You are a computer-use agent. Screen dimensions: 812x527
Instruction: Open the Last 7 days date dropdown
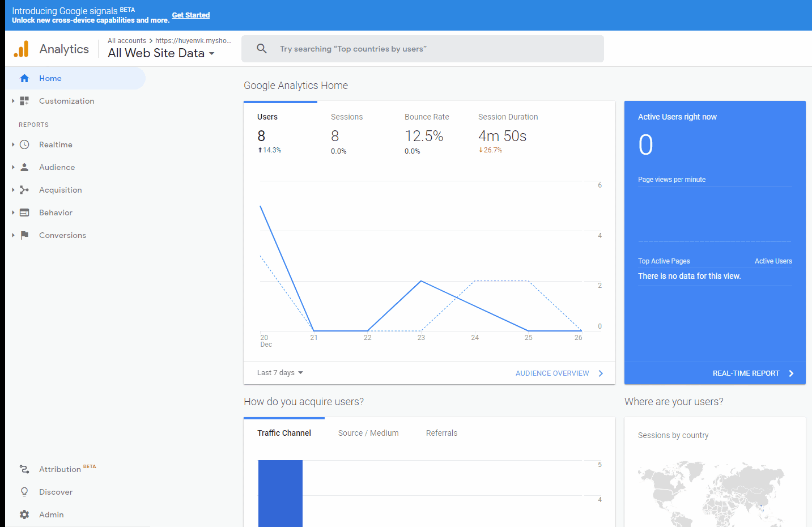click(x=280, y=373)
